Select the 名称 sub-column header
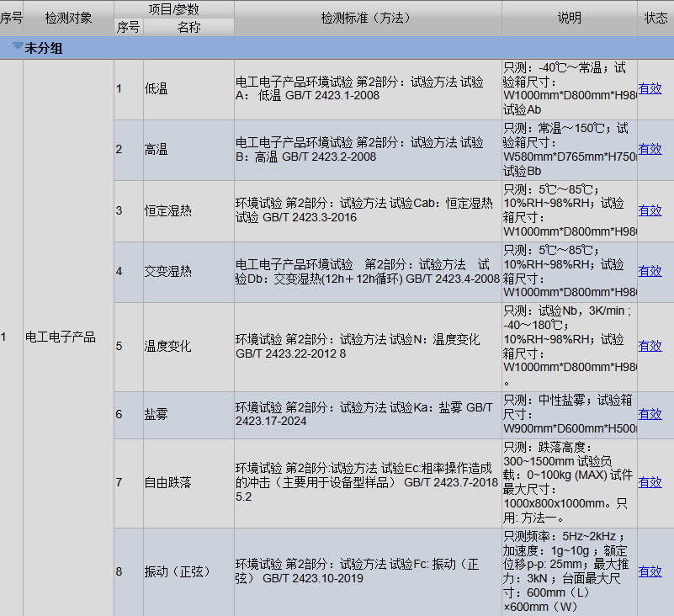Screen dimensions: 674x616 click(188, 27)
